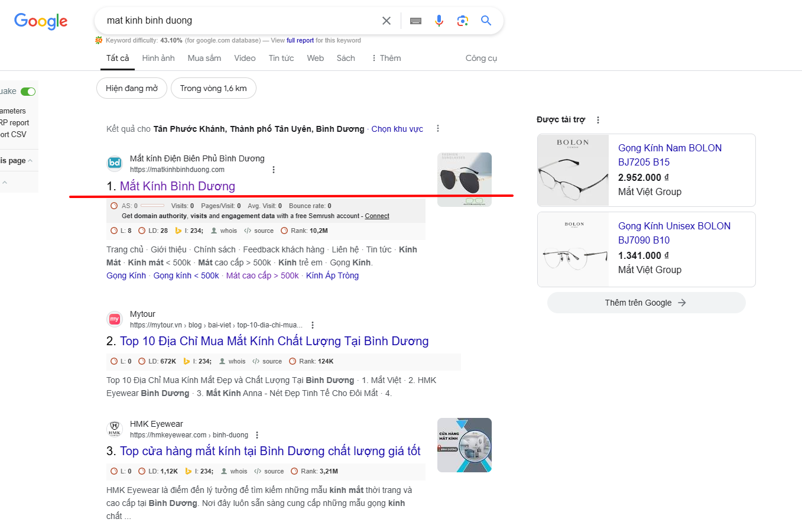802x532 pixels.
Task: Click sunglasses thumbnail of first result
Action: 465,180
